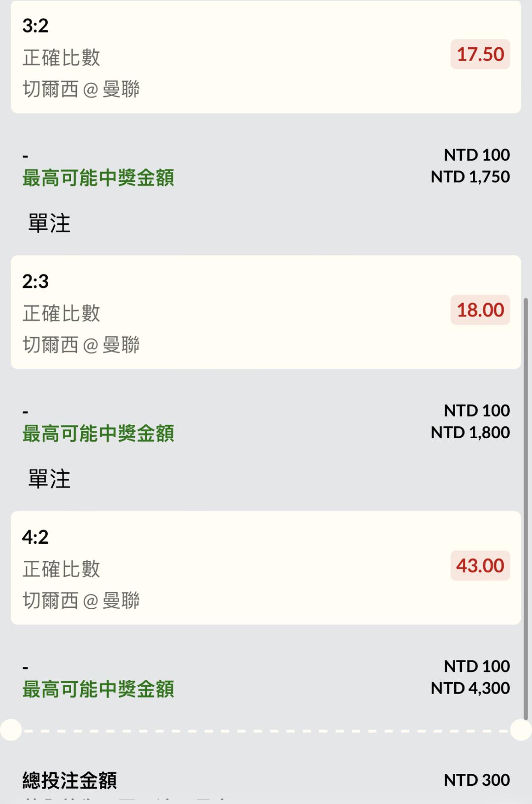Click 最高可能中獎金額 under the 3:2 bet
532x804 pixels.
pos(98,178)
